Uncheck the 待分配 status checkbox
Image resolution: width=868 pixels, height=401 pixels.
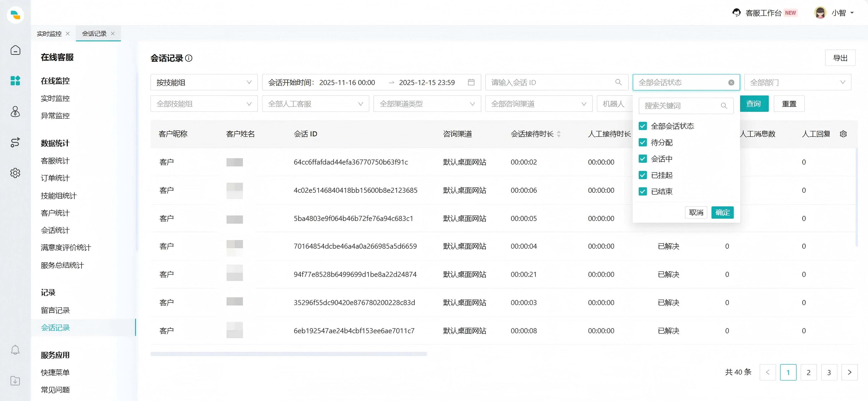coord(643,143)
